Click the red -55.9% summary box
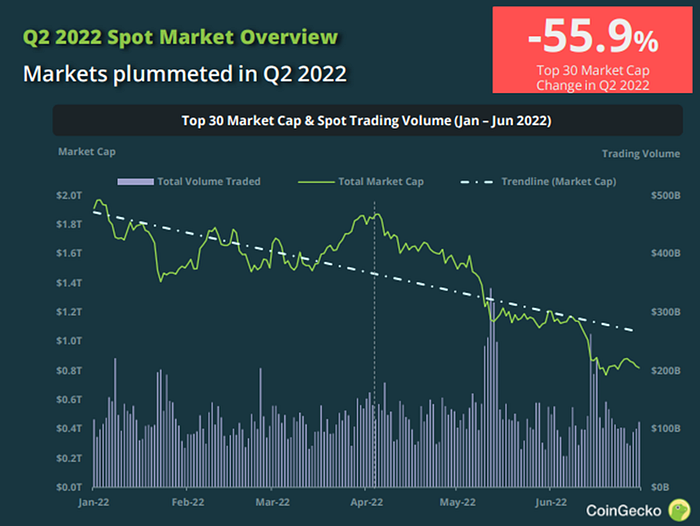This screenshot has height=526, width=700. click(x=592, y=50)
